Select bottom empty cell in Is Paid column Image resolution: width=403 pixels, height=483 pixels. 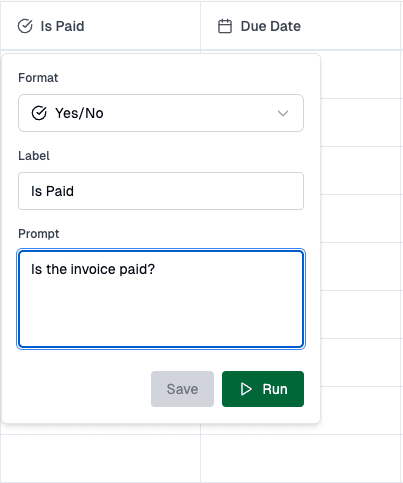tap(100, 458)
